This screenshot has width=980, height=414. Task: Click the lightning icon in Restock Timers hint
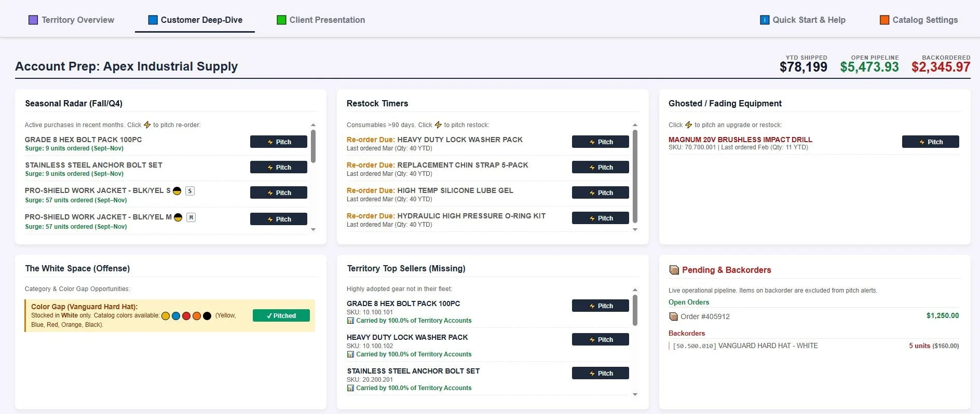pyautogui.click(x=438, y=125)
